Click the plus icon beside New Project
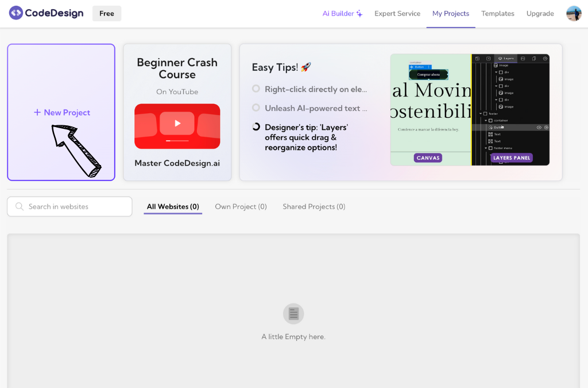The width and height of the screenshot is (588, 388). [37, 112]
